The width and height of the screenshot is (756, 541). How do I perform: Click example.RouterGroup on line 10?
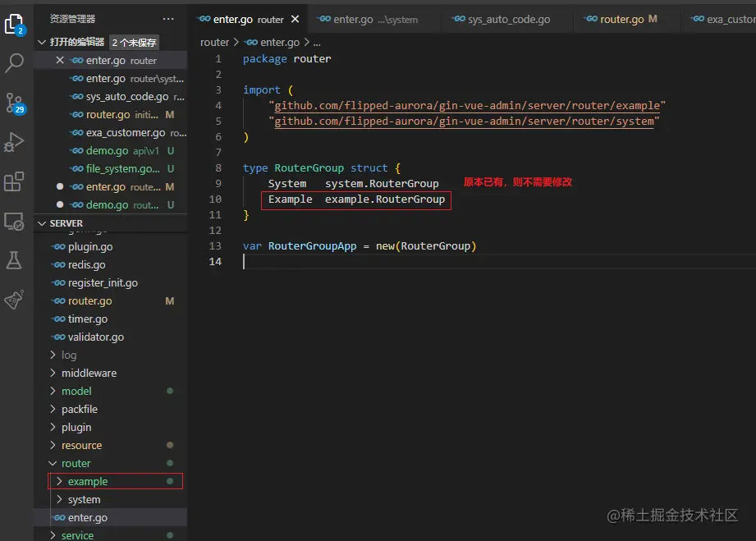(385, 199)
